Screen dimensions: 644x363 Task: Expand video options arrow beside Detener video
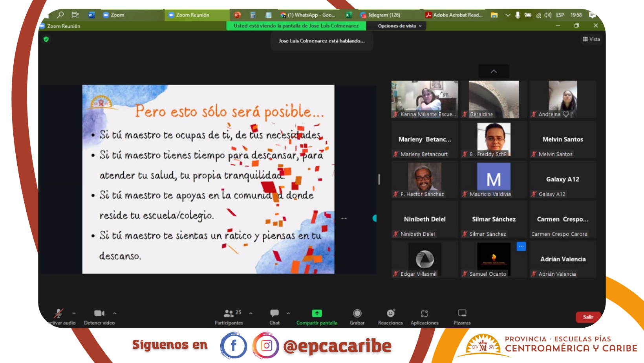coord(115,313)
